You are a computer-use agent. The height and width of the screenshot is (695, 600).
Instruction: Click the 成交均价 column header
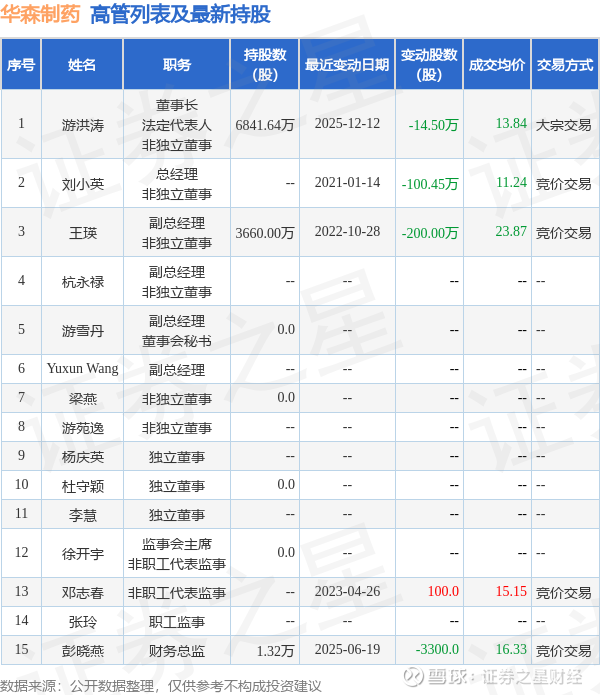[497, 65]
